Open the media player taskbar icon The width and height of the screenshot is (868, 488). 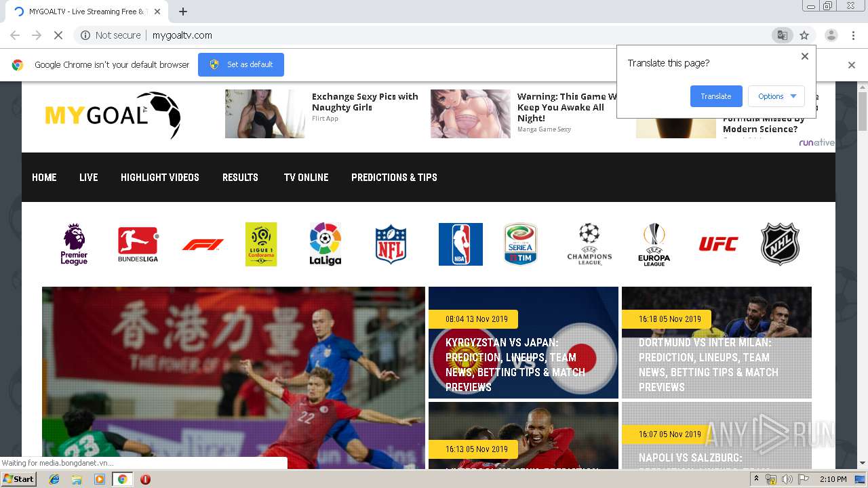[100, 479]
